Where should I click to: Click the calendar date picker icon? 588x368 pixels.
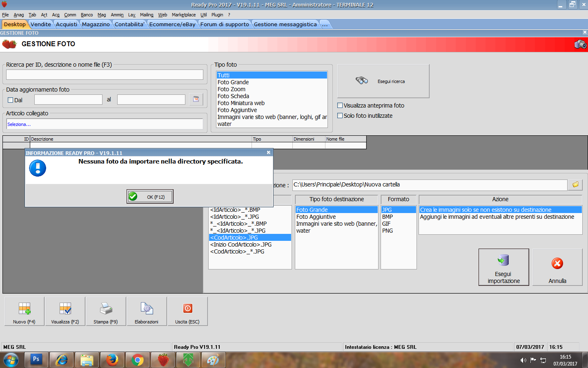click(196, 99)
